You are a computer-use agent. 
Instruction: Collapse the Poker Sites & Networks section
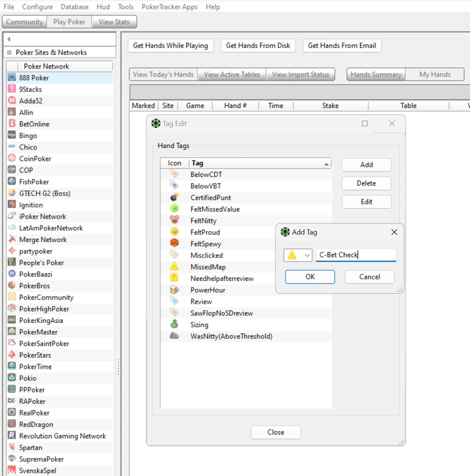point(9,52)
